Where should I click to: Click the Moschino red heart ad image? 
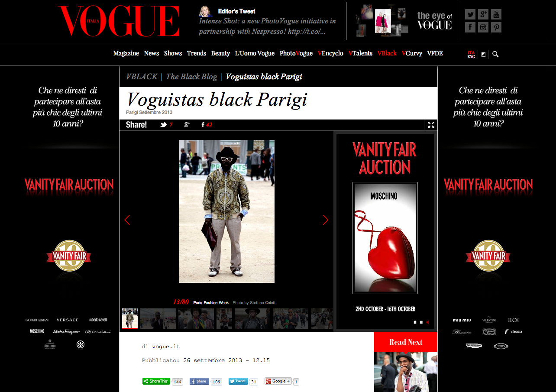click(x=385, y=238)
